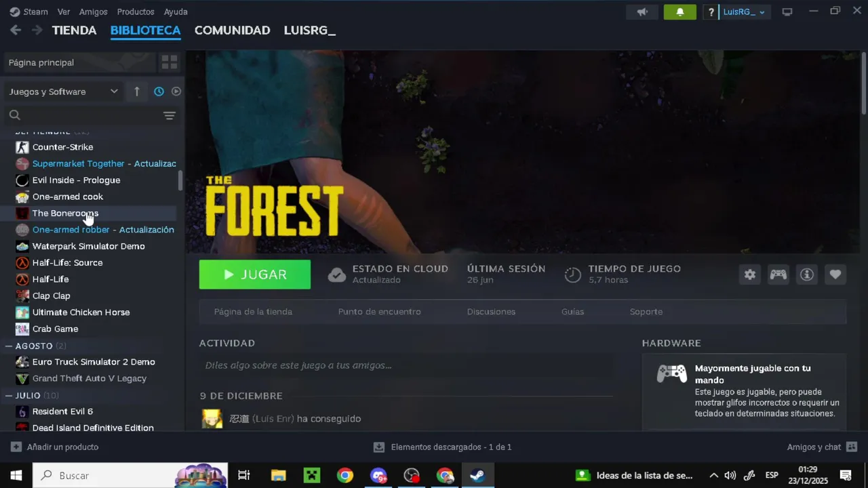Toggle the recent activity clock filter
Screen dimensions: 868x488
[x=159, y=91]
